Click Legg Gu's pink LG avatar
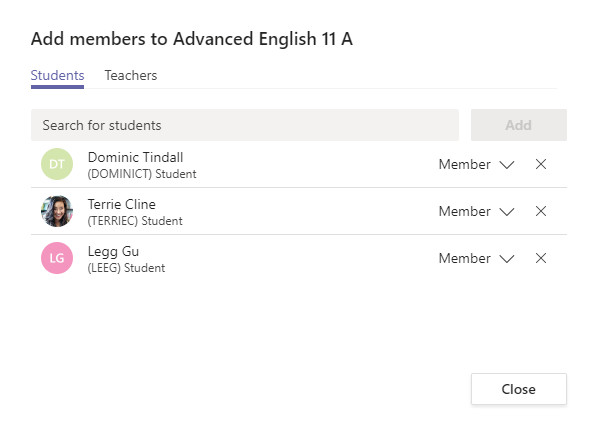Screen dimensions: 595x435 click(57, 258)
